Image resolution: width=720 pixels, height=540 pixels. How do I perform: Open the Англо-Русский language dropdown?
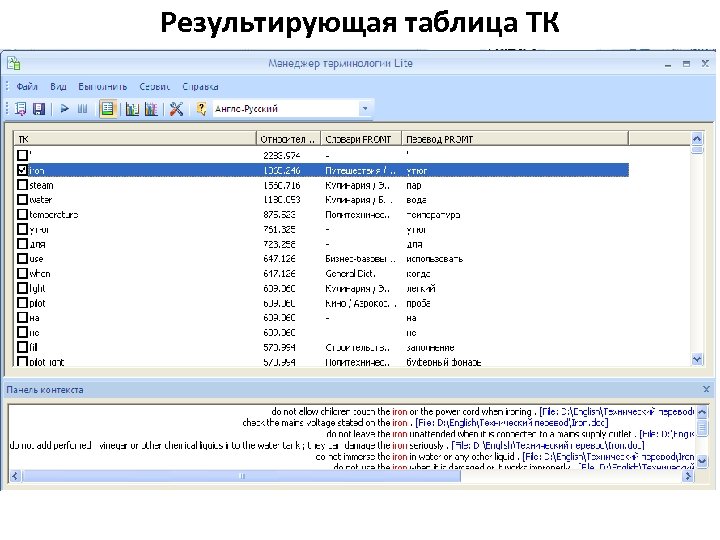pyautogui.click(x=365, y=109)
